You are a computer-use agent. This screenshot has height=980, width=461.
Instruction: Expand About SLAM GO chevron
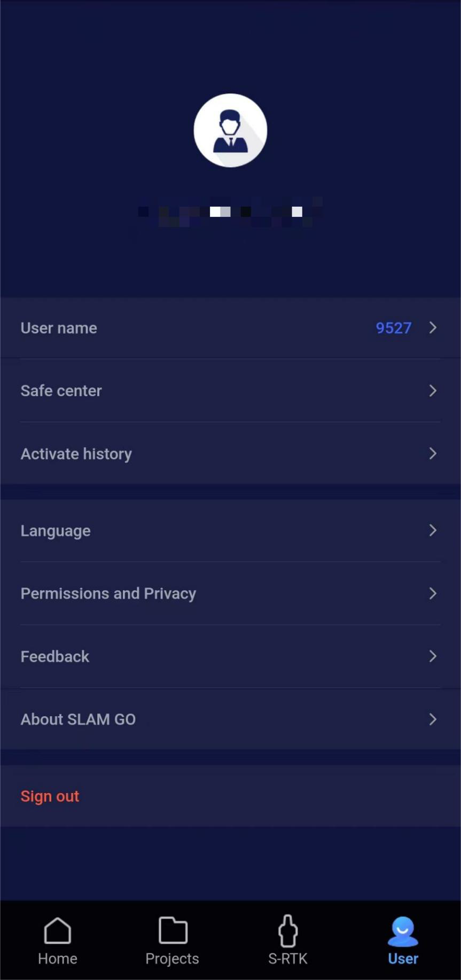click(x=433, y=719)
